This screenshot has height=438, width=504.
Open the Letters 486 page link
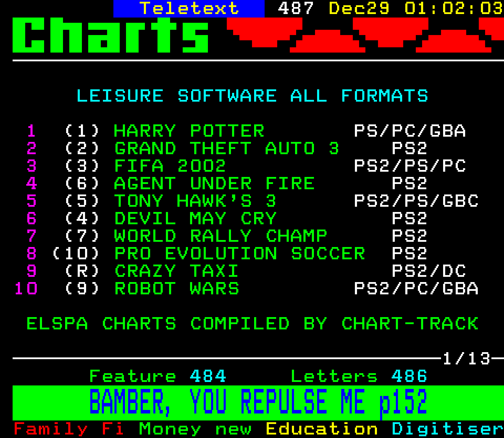359,376
